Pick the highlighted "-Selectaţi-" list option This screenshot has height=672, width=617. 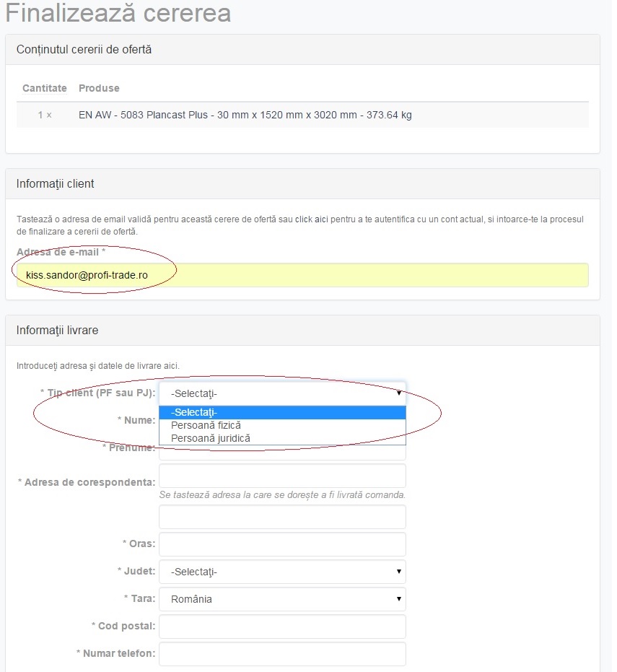pos(282,413)
